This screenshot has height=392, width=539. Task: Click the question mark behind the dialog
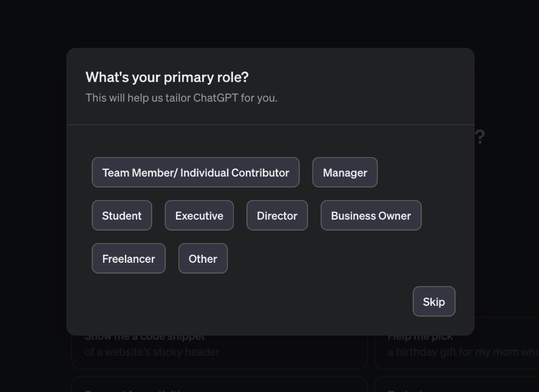pyautogui.click(x=480, y=137)
